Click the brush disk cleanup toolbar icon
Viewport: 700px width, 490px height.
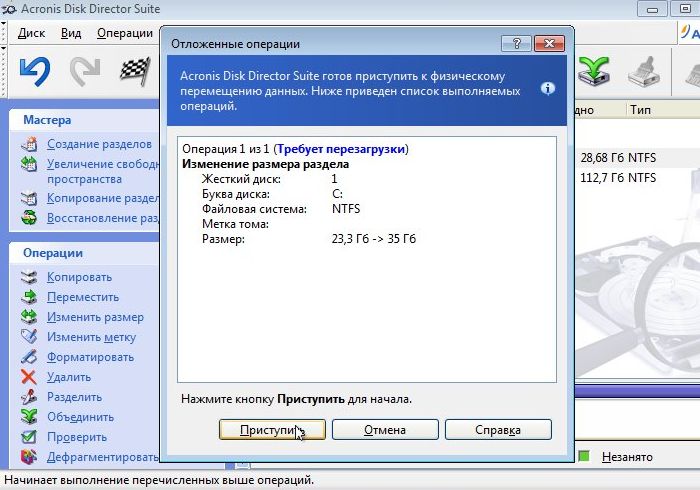coord(644,71)
